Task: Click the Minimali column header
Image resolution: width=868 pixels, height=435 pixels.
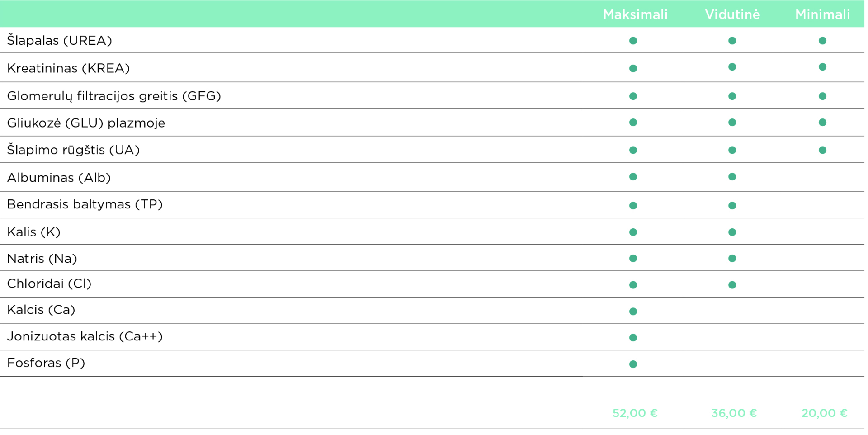Action: click(822, 14)
